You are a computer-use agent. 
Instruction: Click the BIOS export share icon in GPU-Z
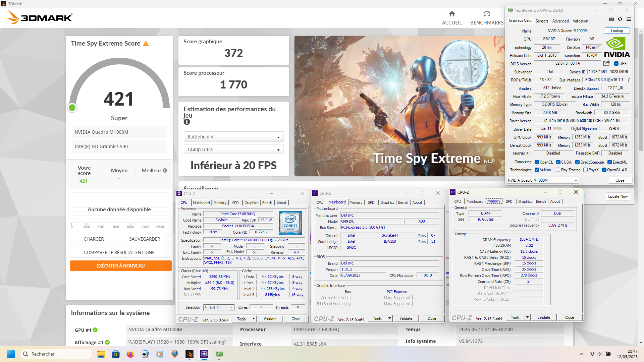pos(606,63)
